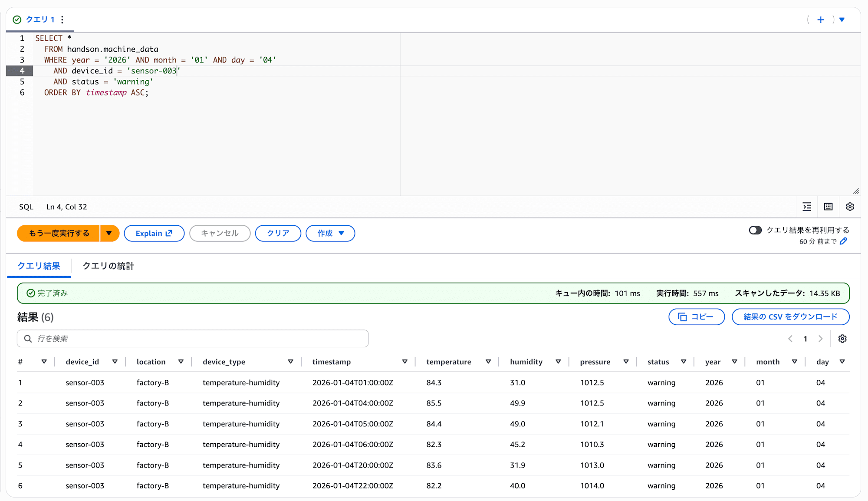
Task: Expand the run button dropdown arrow
Action: [109, 233]
